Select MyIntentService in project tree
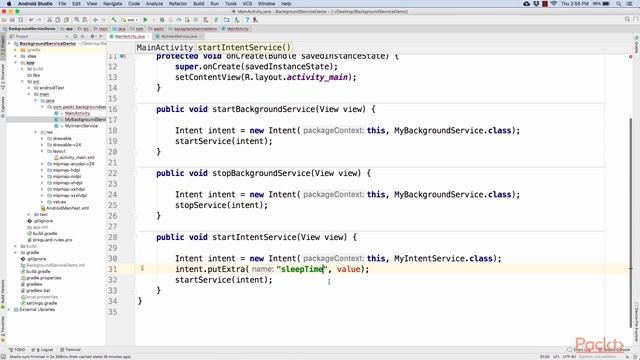 pos(81,126)
